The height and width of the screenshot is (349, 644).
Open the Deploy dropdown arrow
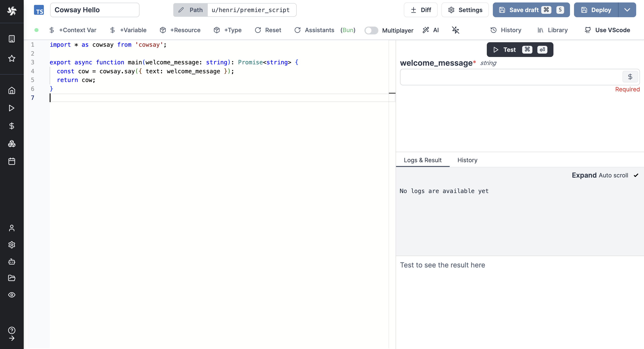pos(627,10)
